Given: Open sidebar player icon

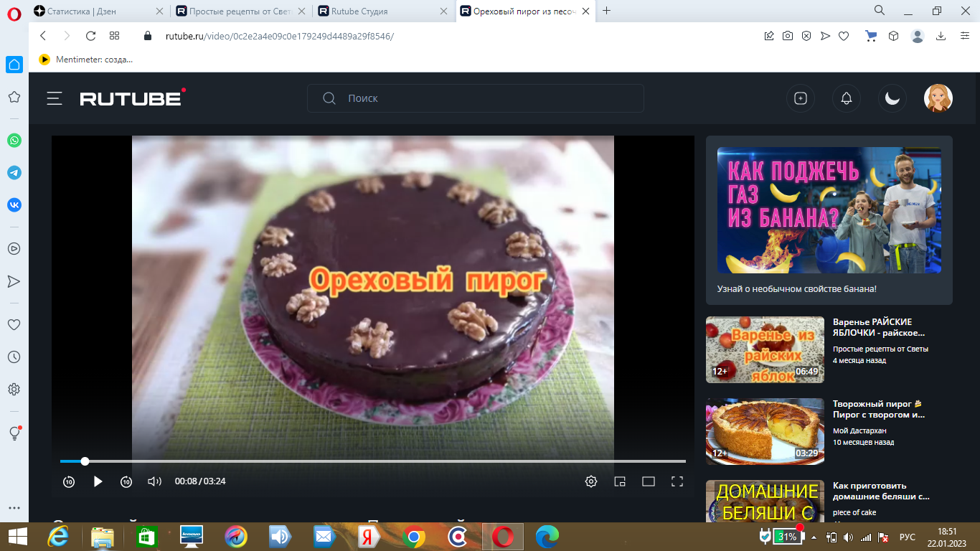Looking at the screenshot, I should 14,249.
